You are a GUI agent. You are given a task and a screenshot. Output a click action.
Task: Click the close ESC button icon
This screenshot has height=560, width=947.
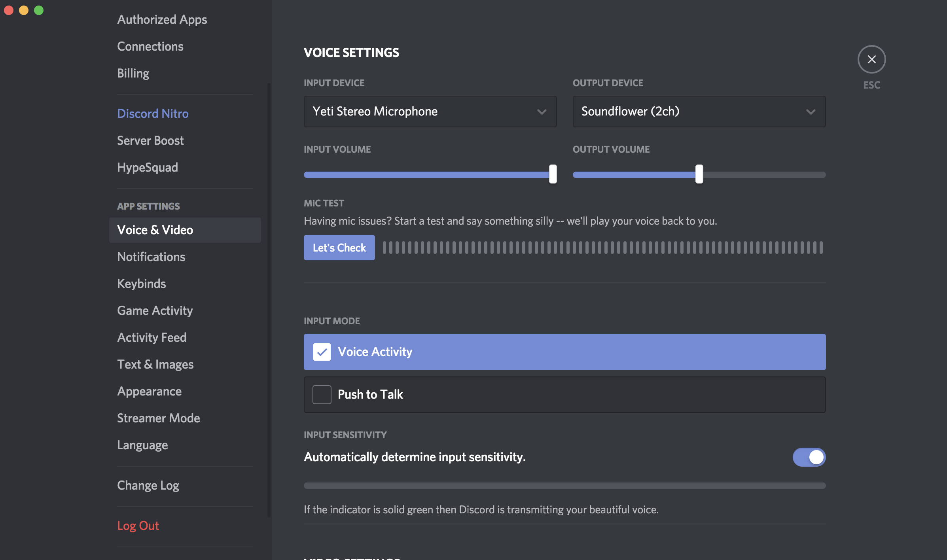tap(871, 59)
